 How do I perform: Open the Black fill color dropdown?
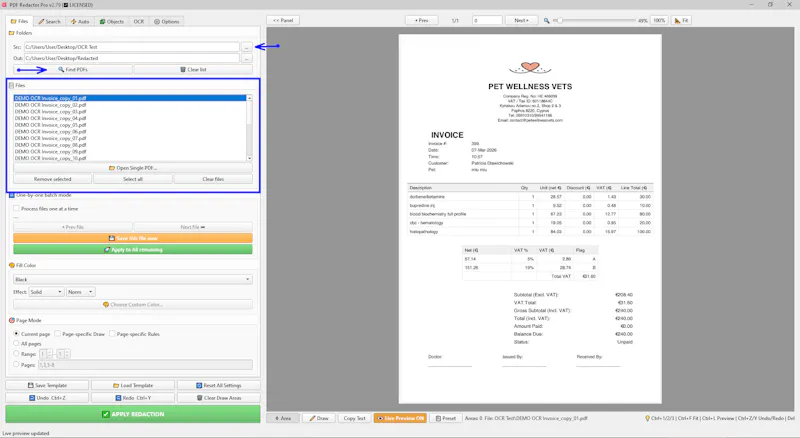coord(133,279)
